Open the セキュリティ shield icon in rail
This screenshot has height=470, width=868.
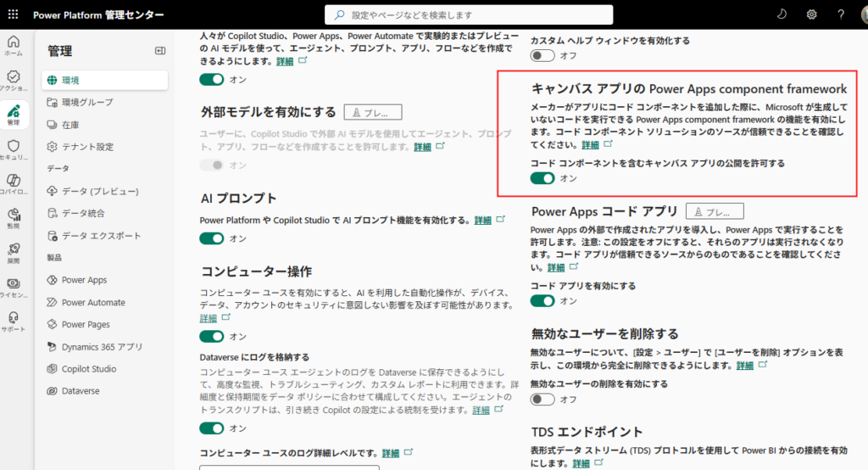14,149
